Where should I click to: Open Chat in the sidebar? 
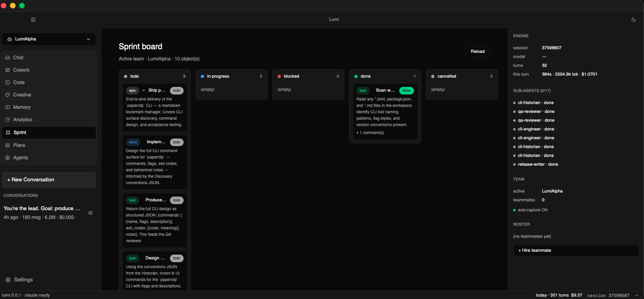pyautogui.click(x=49, y=58)
